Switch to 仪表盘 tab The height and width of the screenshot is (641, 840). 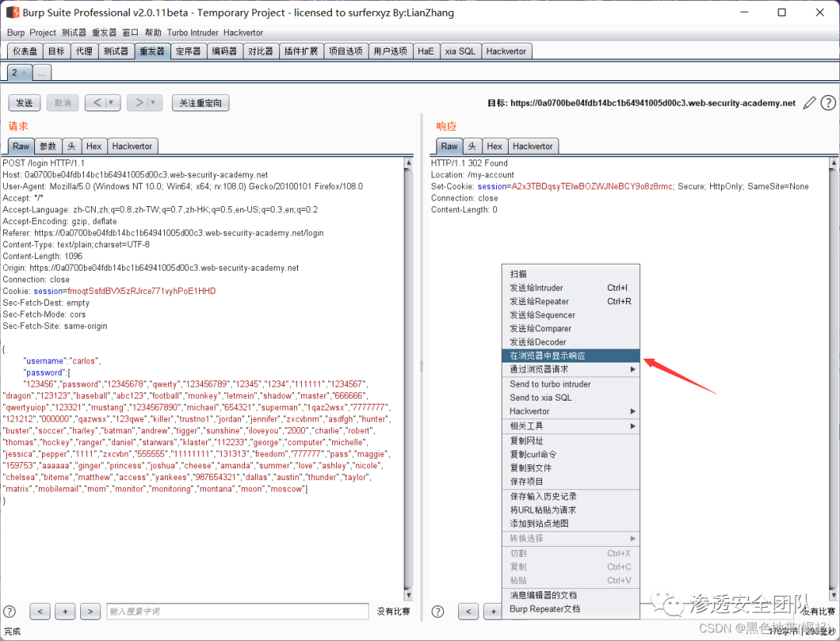click(x=25, y=51)
